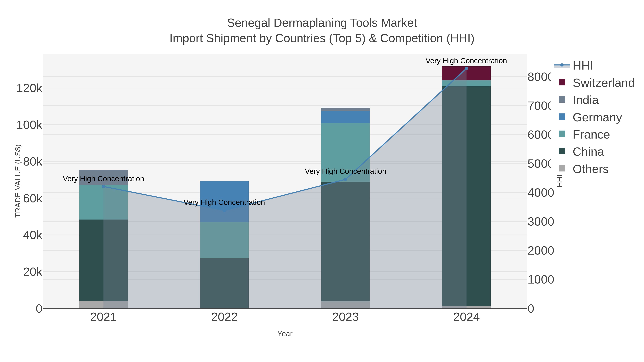This screenshot has height=362, width=644.
Task: Click the HHI data point for 2023
Action: point(345,179)
